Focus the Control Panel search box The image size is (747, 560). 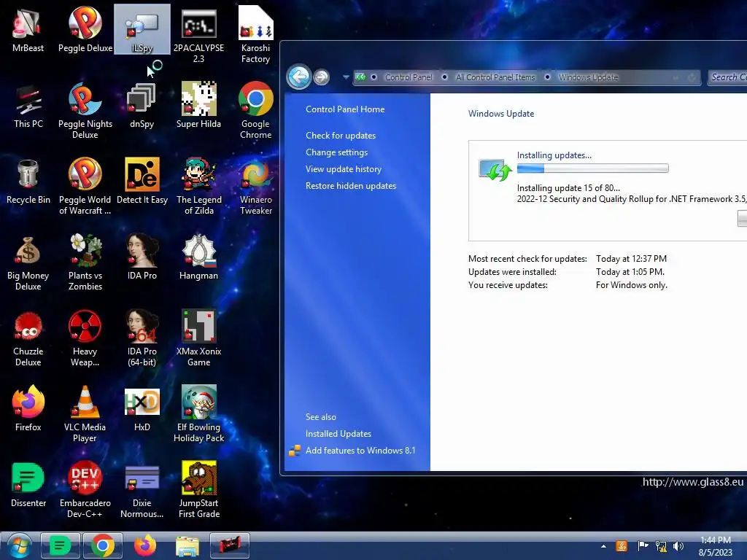coord(727,77)
